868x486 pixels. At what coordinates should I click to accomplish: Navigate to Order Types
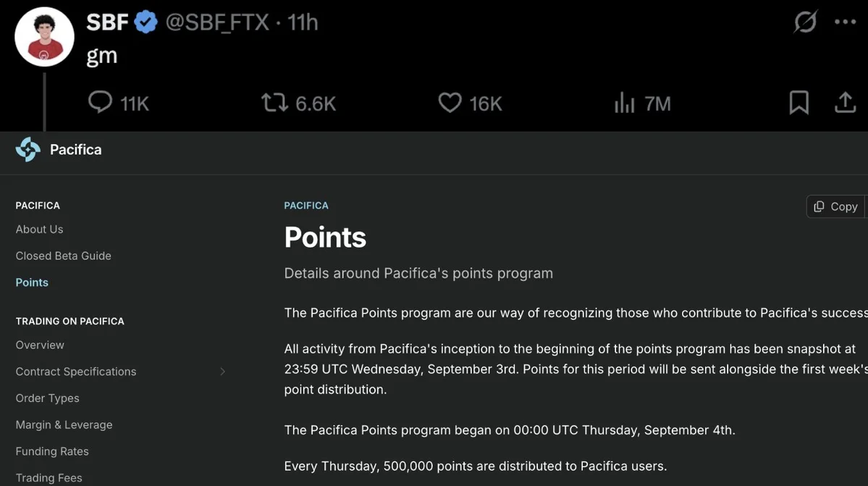point(47,398)
